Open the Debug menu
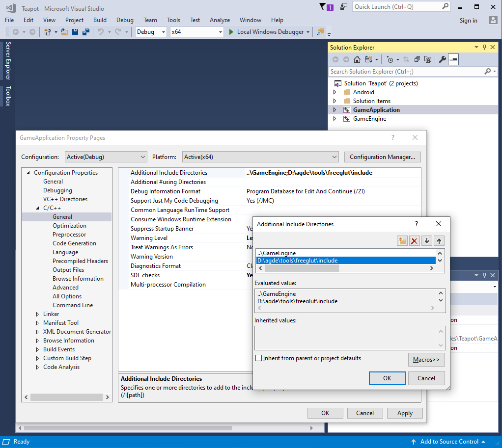Screen dimensions: 502x448 (124, 20)
